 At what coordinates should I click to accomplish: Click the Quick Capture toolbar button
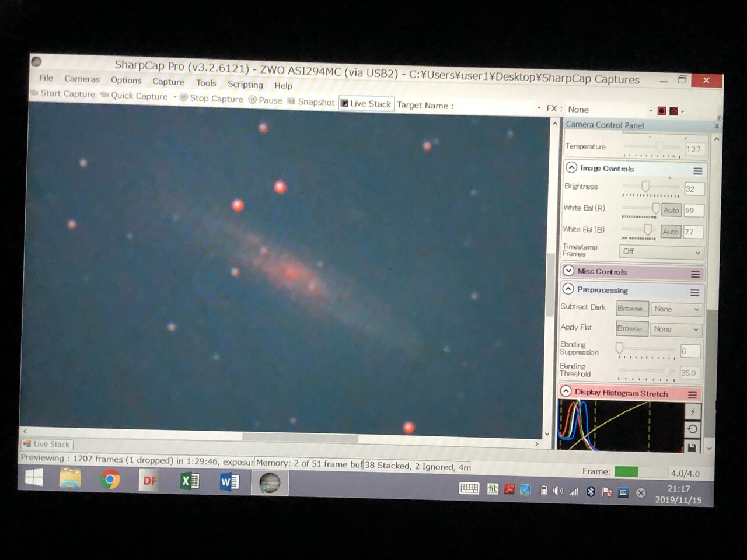(x=134, y=96)
